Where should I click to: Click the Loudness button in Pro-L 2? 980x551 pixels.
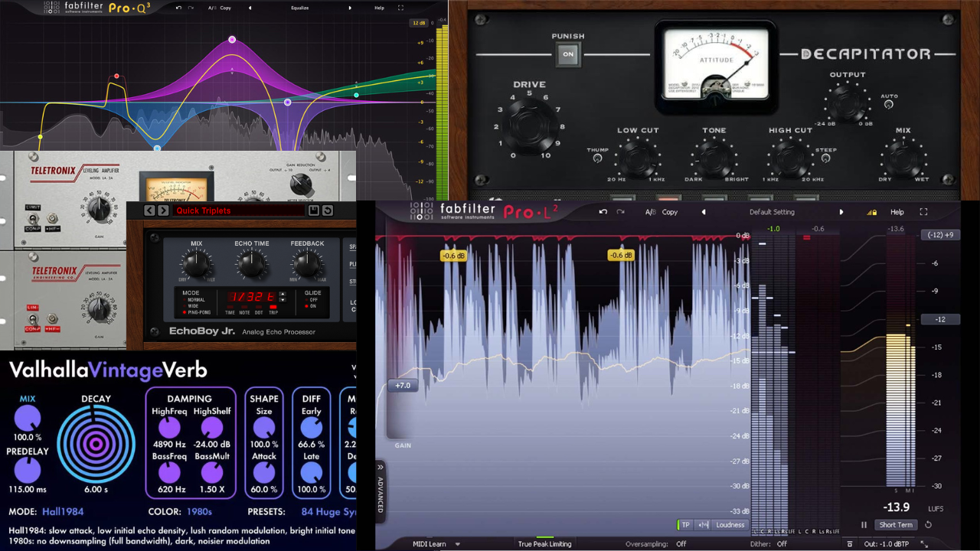pos(730,525)
